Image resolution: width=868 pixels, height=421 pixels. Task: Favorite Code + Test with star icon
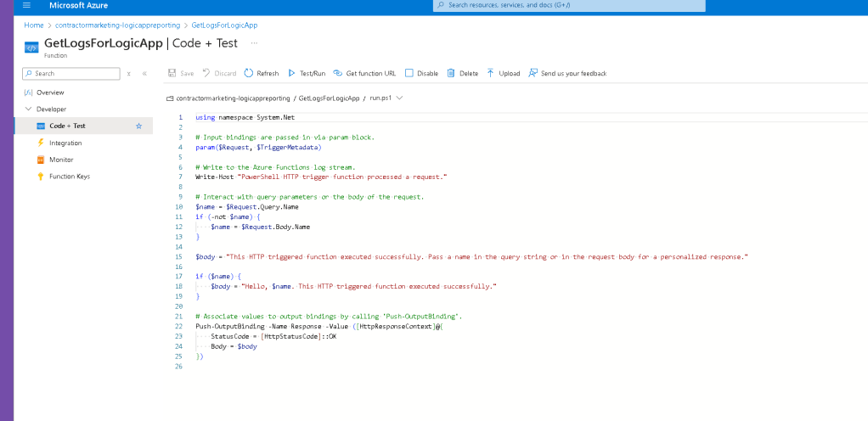[x=139, y=126]
